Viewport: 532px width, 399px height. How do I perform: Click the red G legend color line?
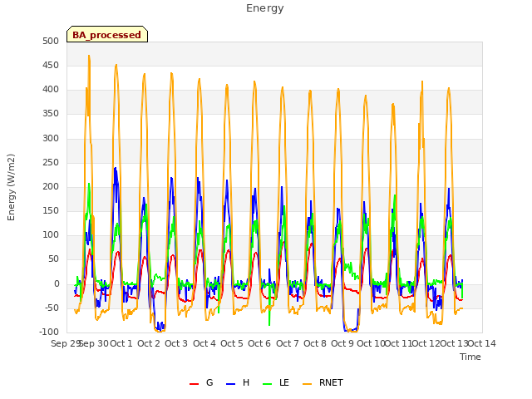(x=194, y=384)
